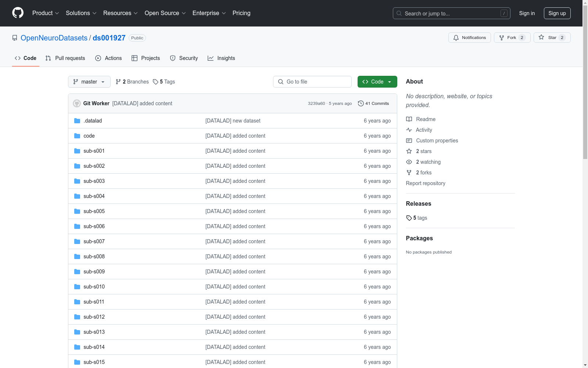
Task: Click the sub-s001 folder icon
Action: (x=77, y=151)
